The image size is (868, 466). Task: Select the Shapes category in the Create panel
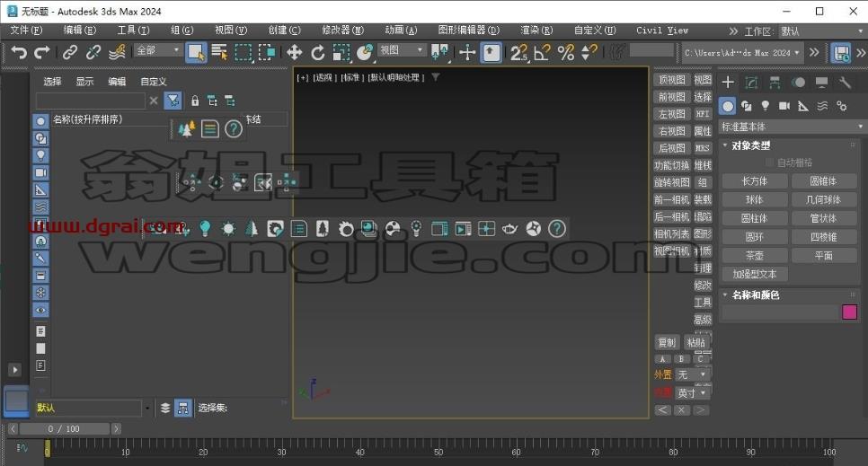click(x=746, y=106)
